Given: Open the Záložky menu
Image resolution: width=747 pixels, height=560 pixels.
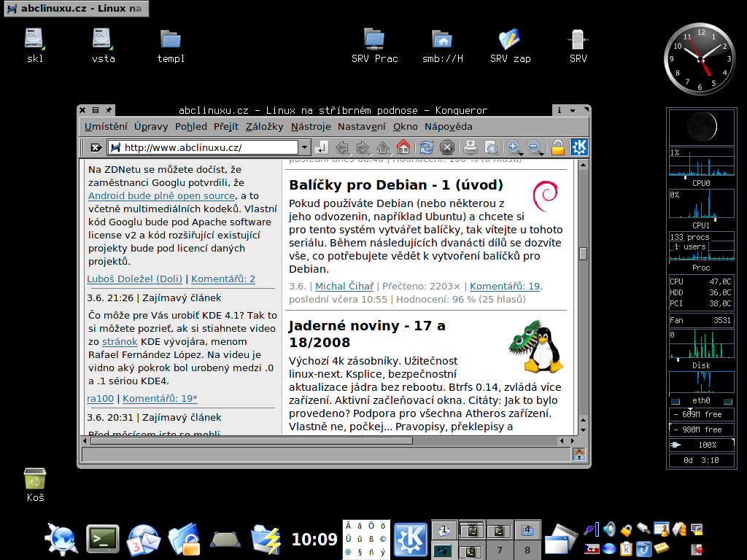Looking at the screenshot, I should [264, 127].
